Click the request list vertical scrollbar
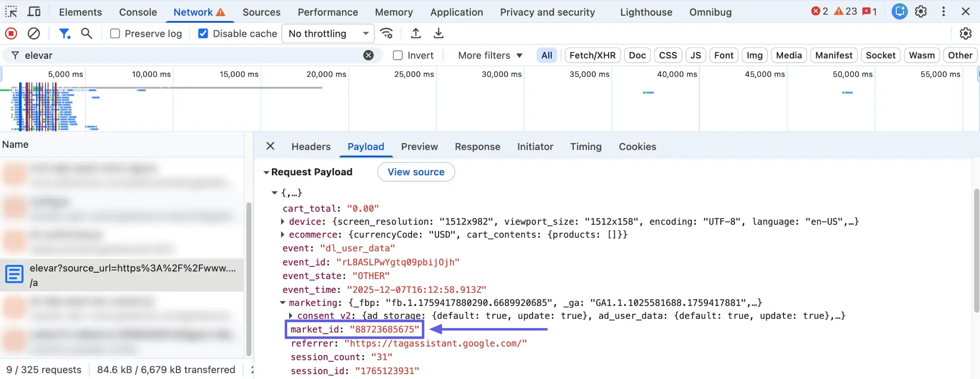 [x=248, y=279]
